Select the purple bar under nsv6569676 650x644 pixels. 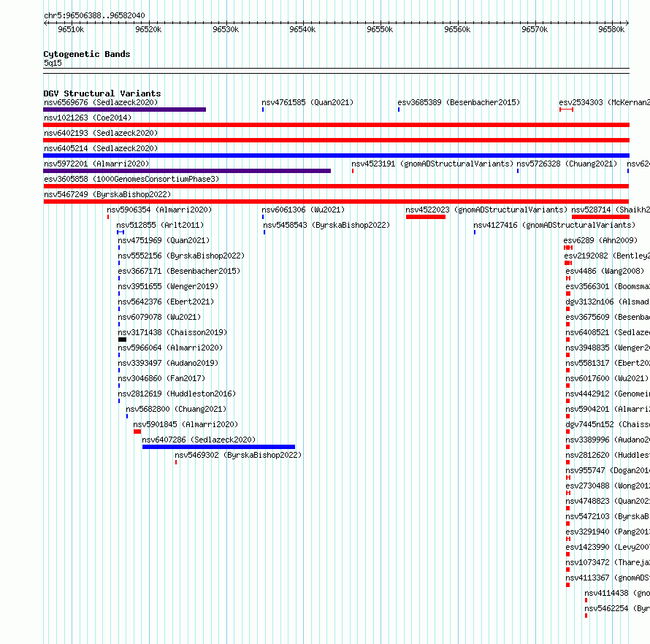pyautogui.click(x=124, y=110)
